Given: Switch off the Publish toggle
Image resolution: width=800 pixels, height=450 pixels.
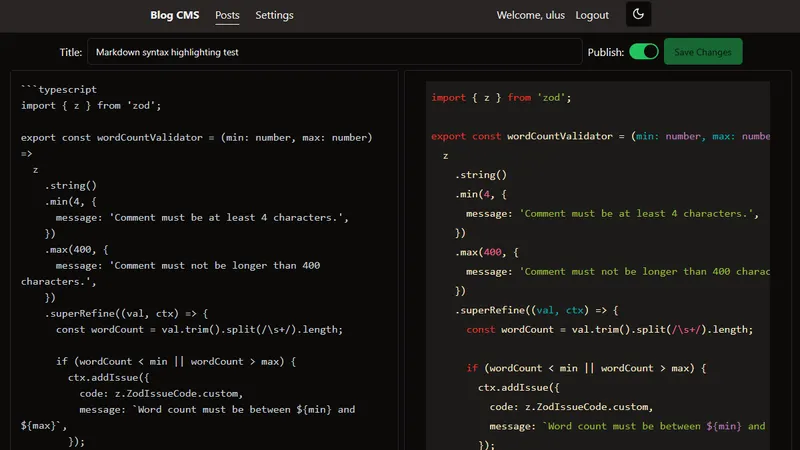Looking at the screenshot, I should (x=644, y=52).
